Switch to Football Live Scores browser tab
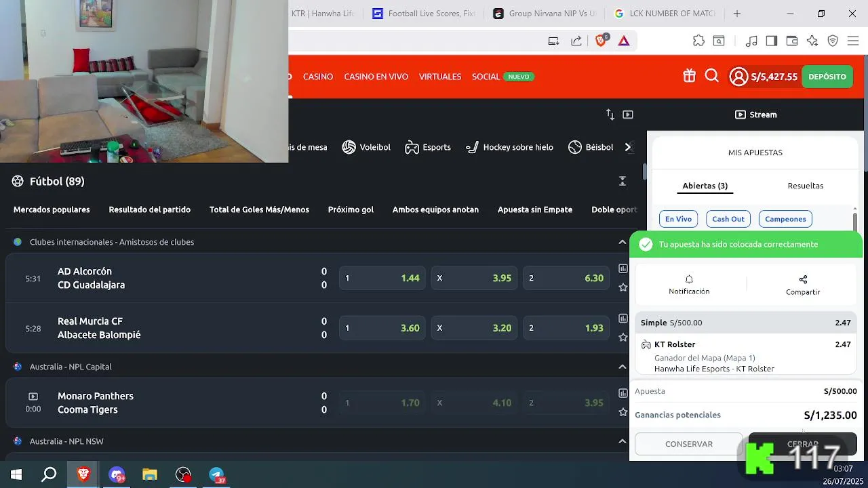This screenshot has width=868, height=488. coord(423,14)
